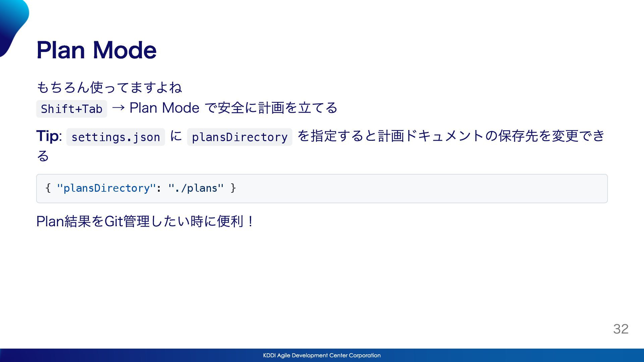This screenshot has height=362, width=644.
Task: Click the Shift+Tab keyboard shortcut badge
Action: 71,109
